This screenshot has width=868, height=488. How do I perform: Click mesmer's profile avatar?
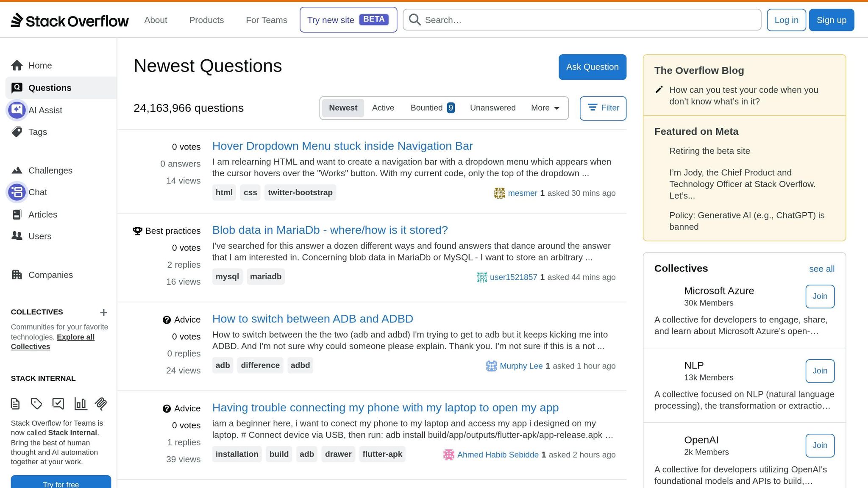(x=500, y=193)
